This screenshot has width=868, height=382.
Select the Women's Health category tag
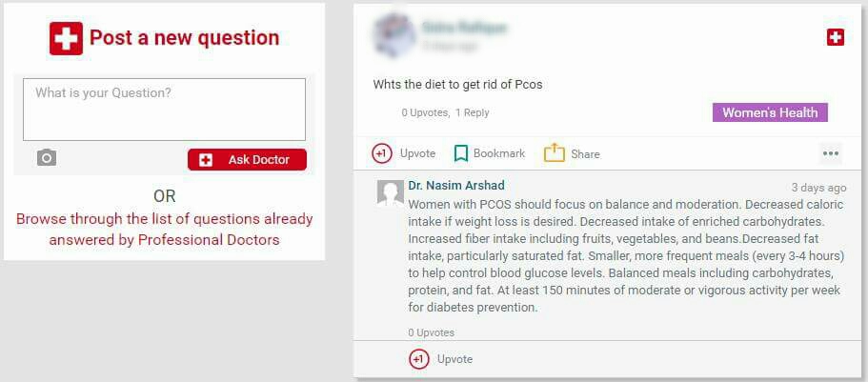(x=770, y=112)
